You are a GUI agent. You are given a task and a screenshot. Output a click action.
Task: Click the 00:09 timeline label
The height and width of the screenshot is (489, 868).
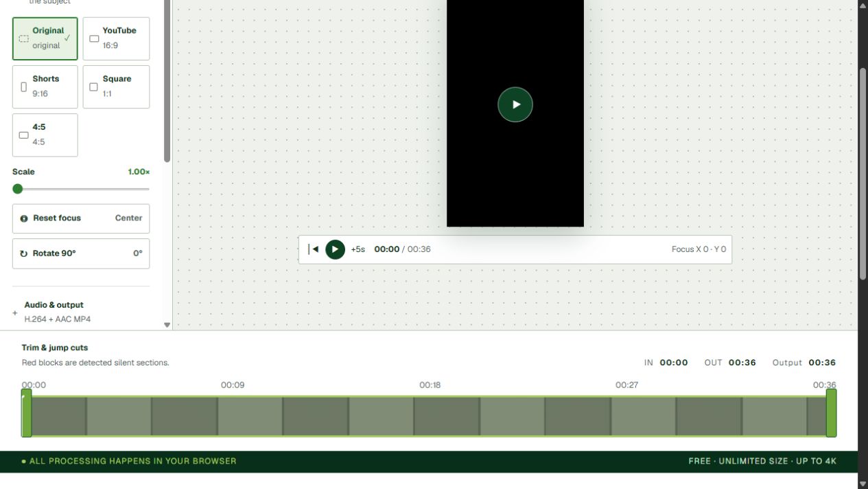pyautogui.click(x=233, y=385)
